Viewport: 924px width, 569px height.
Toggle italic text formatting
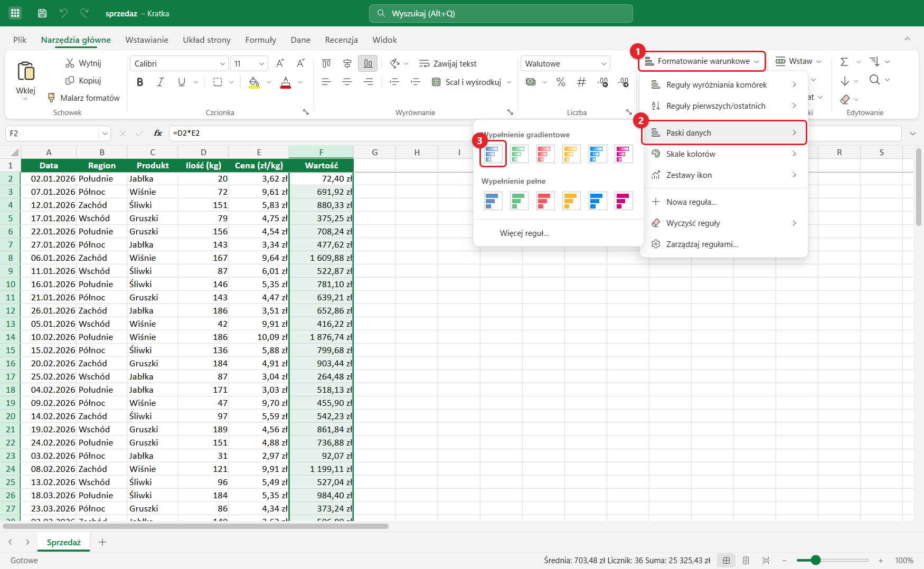click(161, 82)
